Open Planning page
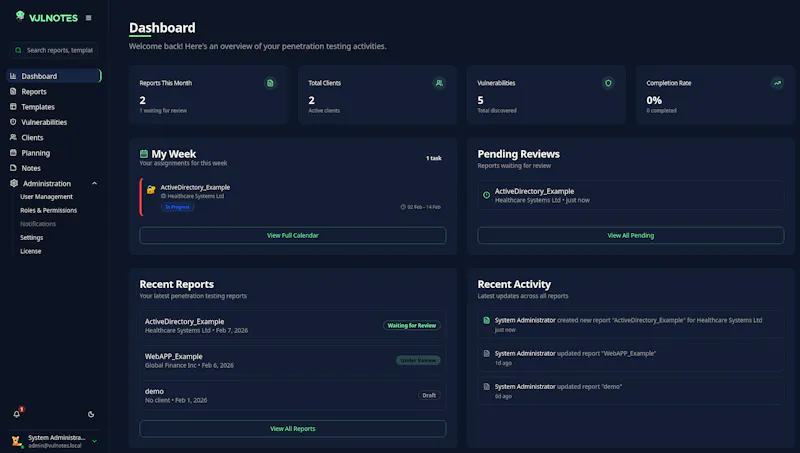This screenshot has height=453, width=800. point(54,153)
